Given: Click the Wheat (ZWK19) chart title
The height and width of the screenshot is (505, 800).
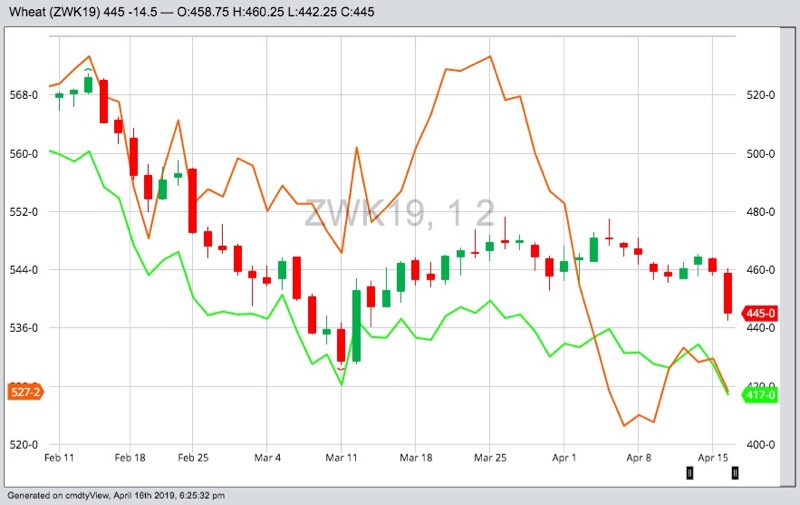Looking at the screenshot, I should click(192, 12).
